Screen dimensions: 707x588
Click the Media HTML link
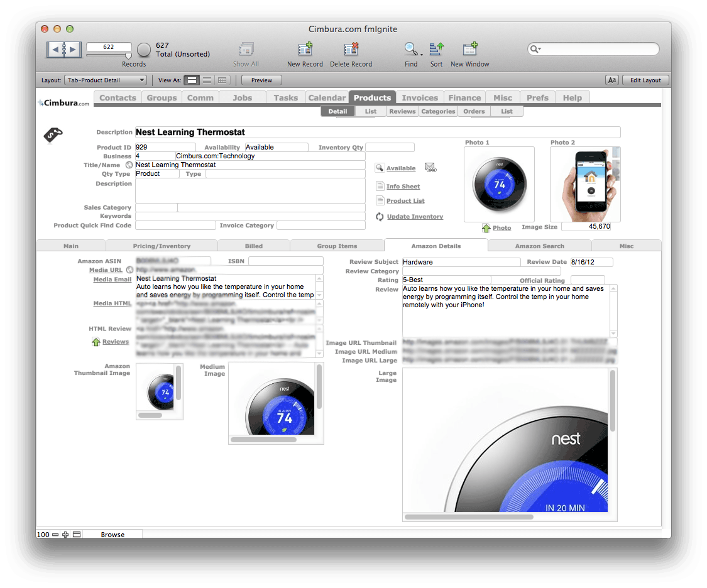coord(112,303)
